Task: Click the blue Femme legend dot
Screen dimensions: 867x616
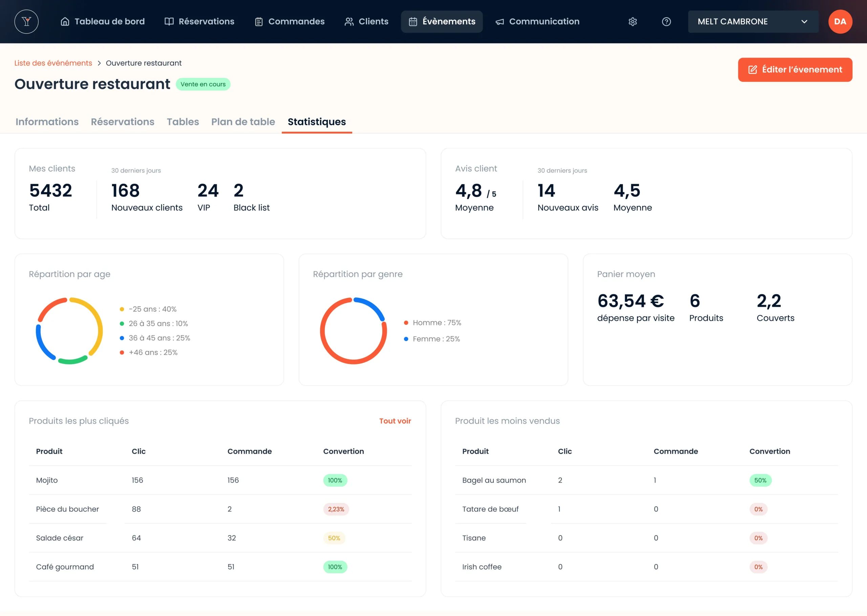Action: point(406,339)
